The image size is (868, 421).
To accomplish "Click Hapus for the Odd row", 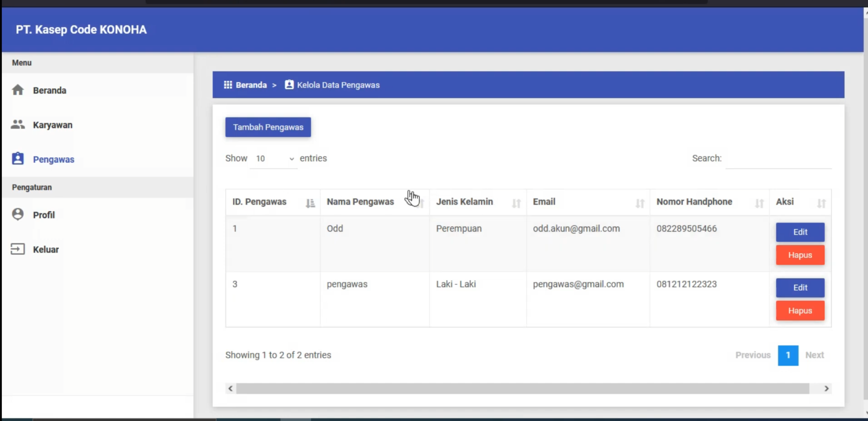I will [x=800, y=255].
